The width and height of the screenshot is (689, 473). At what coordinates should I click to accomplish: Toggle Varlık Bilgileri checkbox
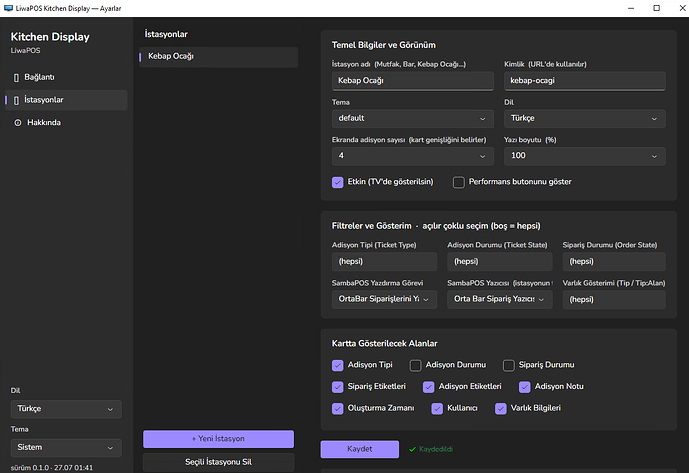click(500, 408)
